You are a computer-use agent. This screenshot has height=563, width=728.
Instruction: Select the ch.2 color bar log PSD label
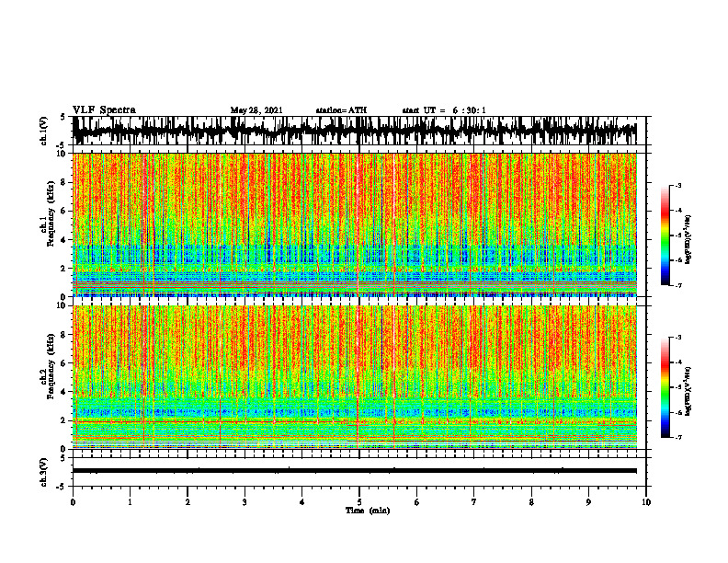688,389
